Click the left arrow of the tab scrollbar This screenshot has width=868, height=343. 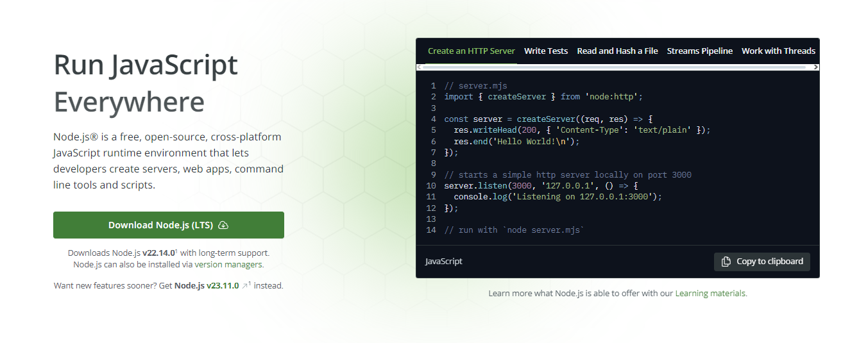[x=420, y=67]
